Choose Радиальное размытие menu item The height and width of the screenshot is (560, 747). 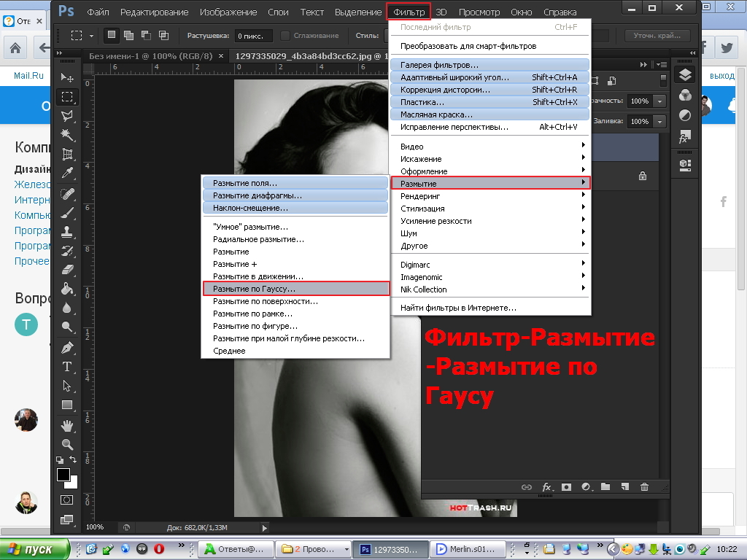click(x=296, y=239)
